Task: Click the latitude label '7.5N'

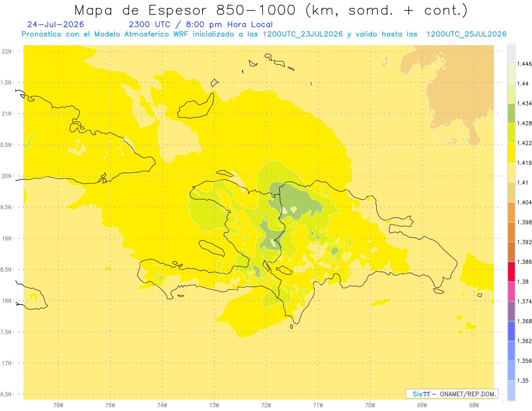Action: [7, 332]
